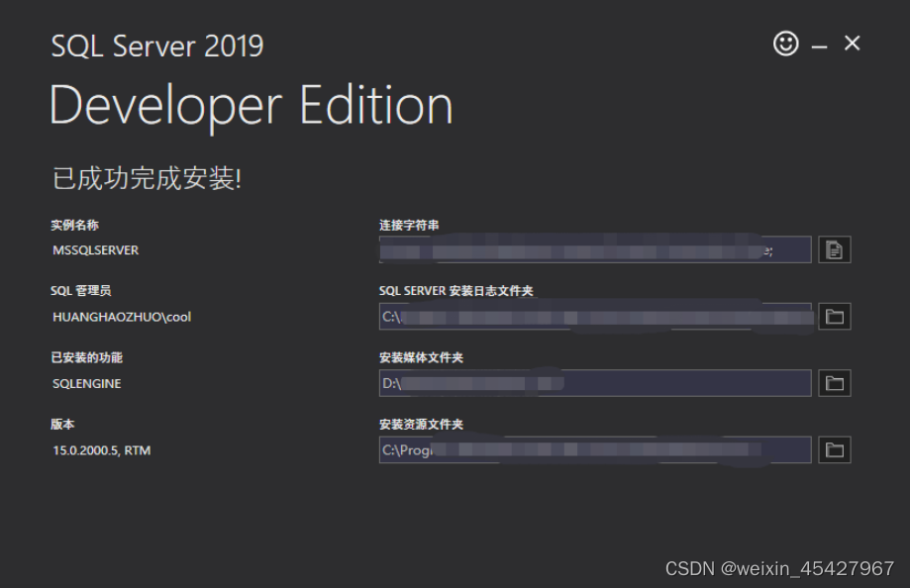Click the 实例名称 label
Viewport: 910px width, 588px height.
74,226
